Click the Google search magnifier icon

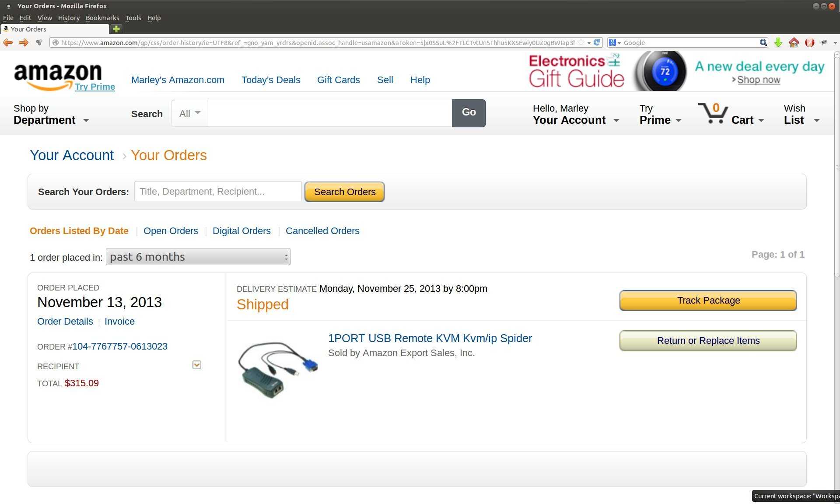763,42
